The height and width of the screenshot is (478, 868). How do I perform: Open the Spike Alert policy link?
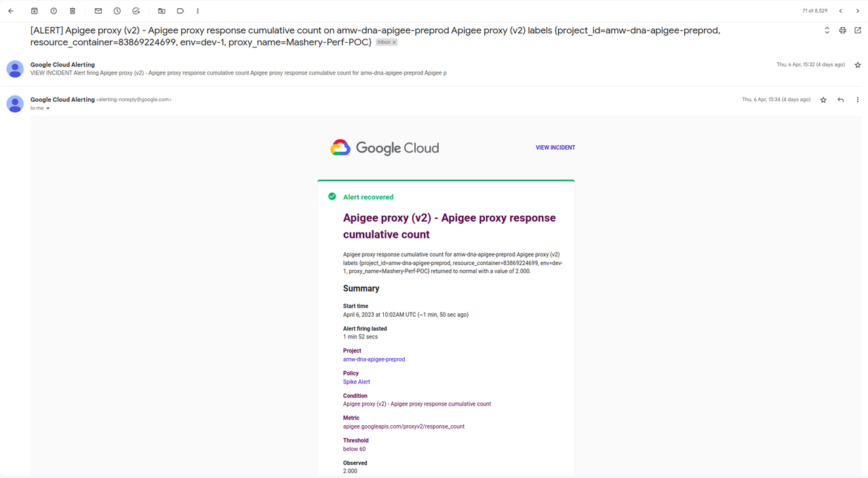point(357,382)
